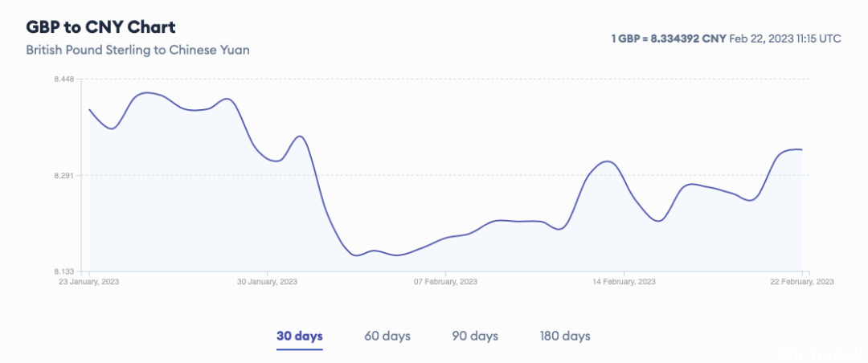The height and width of the screenshot is (363, 868).
Task: Click the 14 February, 2023 axis label
Action: pos(624,282)
